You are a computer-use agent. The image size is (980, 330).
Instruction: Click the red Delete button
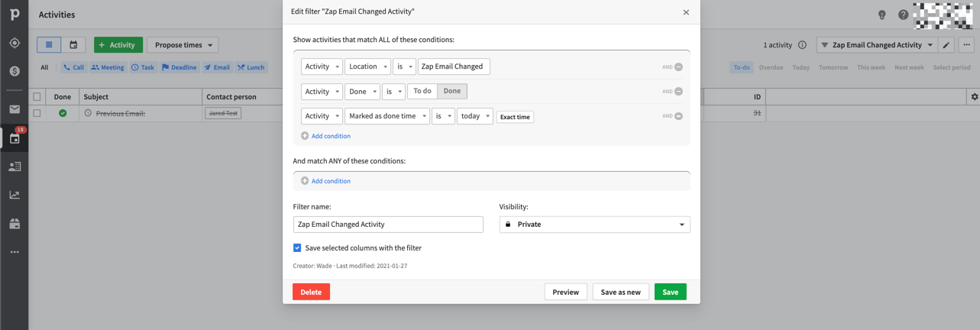point(311,292)
